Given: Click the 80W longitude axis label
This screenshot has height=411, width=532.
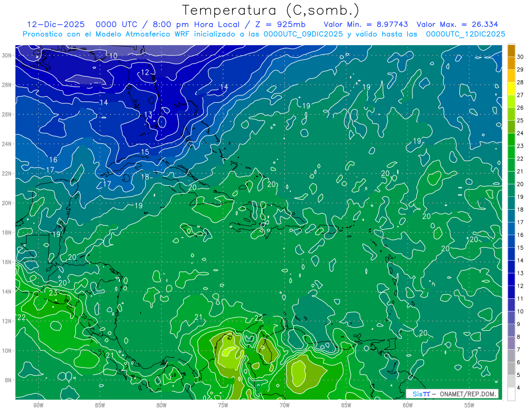Looking at the screenshot, I should [x=161, y=405].
